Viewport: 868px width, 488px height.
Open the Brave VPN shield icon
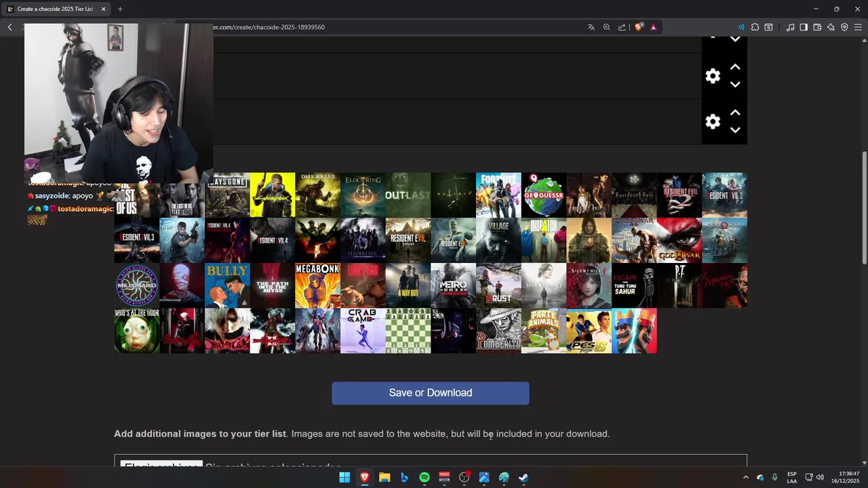click(x=844, y=27)
